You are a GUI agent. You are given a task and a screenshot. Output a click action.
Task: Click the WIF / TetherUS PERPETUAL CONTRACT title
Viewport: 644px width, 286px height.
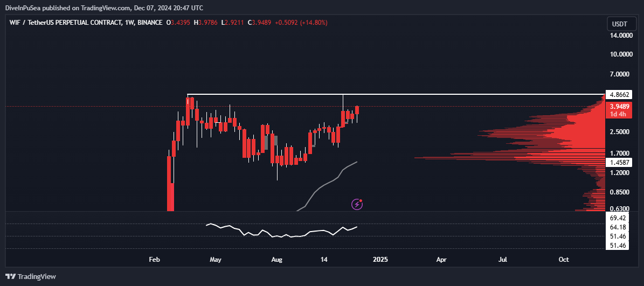65,23
